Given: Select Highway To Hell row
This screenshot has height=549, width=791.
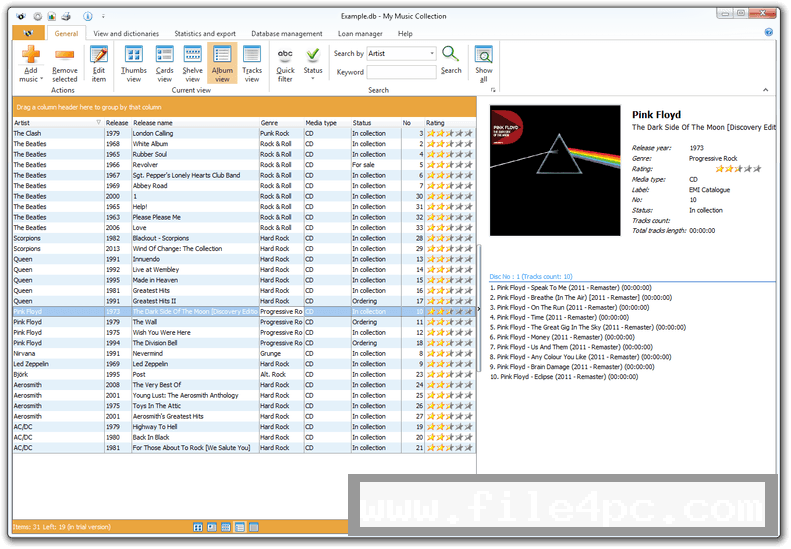Looking at the screenshot, I should [x=244, y=426].
